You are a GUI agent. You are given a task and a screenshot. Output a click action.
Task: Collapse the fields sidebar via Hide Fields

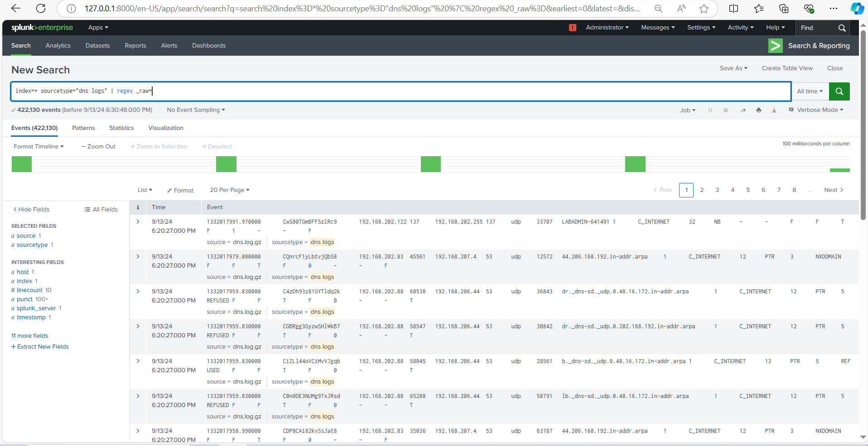pos(31,209)
